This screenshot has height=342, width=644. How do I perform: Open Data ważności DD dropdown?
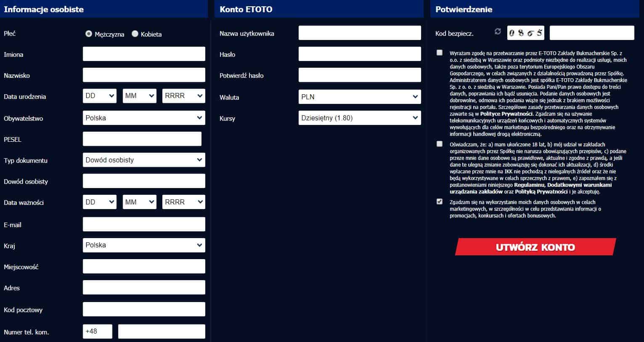(100, 202)
